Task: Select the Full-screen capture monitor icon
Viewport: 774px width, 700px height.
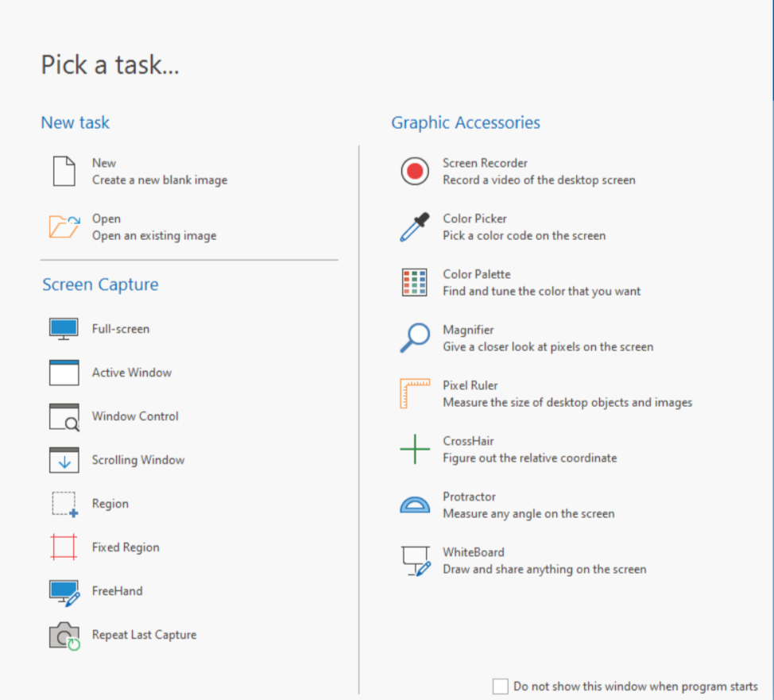Action: [64, 329]
